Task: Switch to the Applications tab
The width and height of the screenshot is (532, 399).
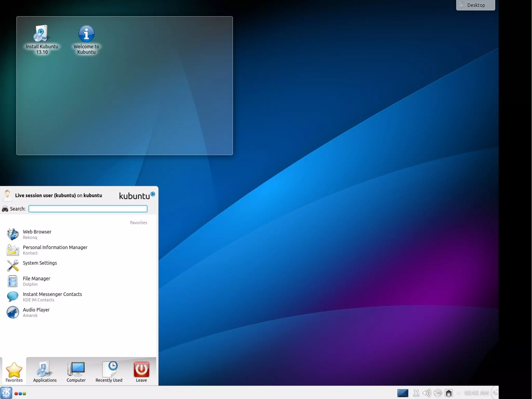Action: [x=45, y=372]
